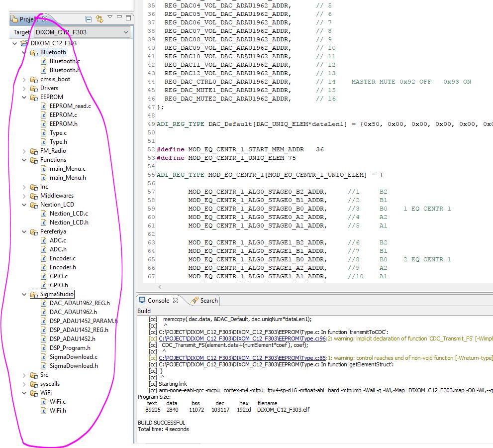
Task: Open the Target combo box DIXOM_C12_F303
Action: tap(82, 32)
